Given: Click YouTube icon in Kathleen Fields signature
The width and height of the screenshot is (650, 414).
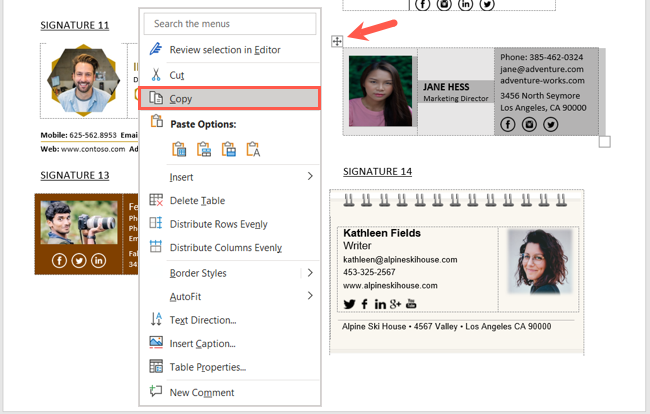Looking at the screenshot, I should [411, 303].
